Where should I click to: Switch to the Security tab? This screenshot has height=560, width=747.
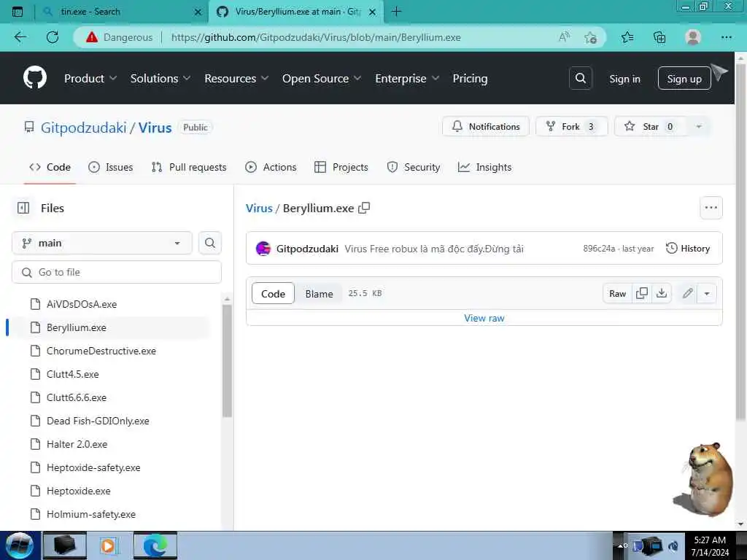click(414, 167)
